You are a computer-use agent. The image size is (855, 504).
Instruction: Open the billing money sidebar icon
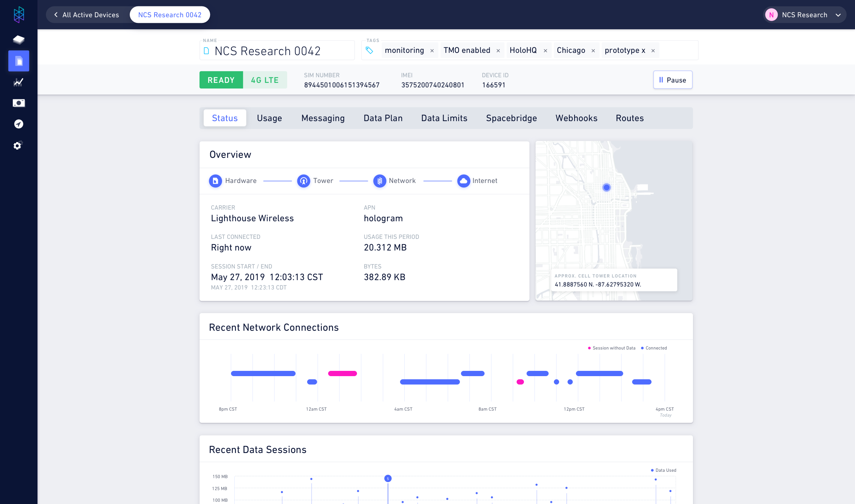pyautogui.click(x=19, y=103)
